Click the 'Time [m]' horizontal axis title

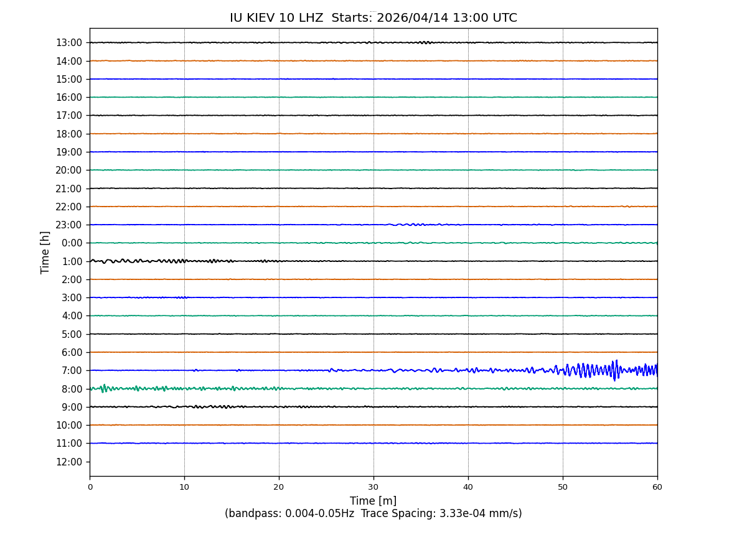tap(373, 501)
